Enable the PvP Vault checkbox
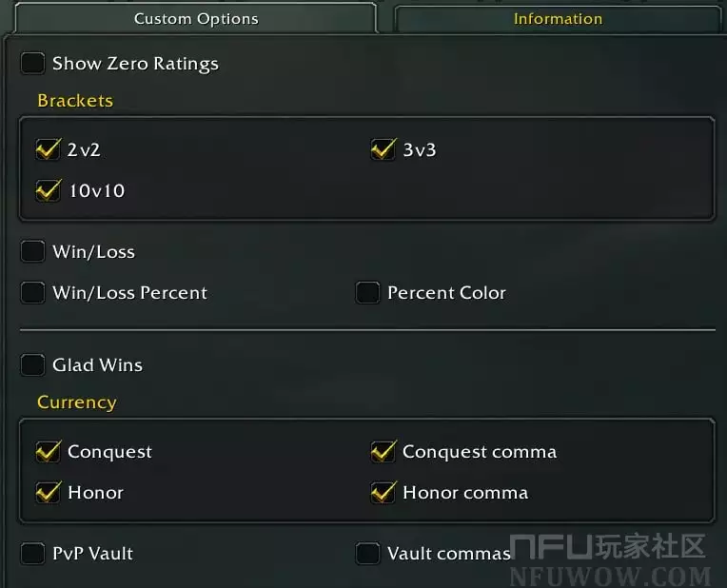This screenshot has height=588, width=727. point(33,554)
